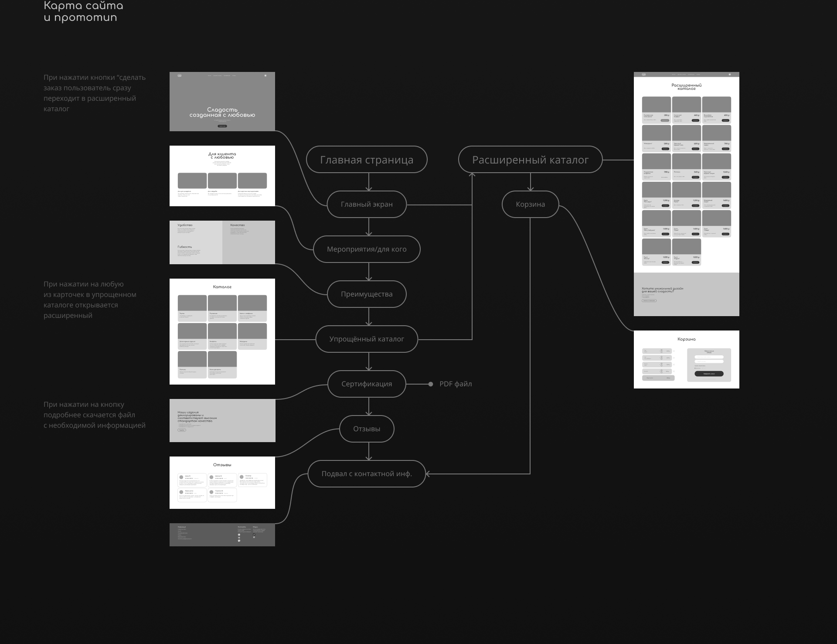This screenshot has height=644, width=837.
Task: Click the logo in the extended catalog wireframe header
Action: click(643, 75)
